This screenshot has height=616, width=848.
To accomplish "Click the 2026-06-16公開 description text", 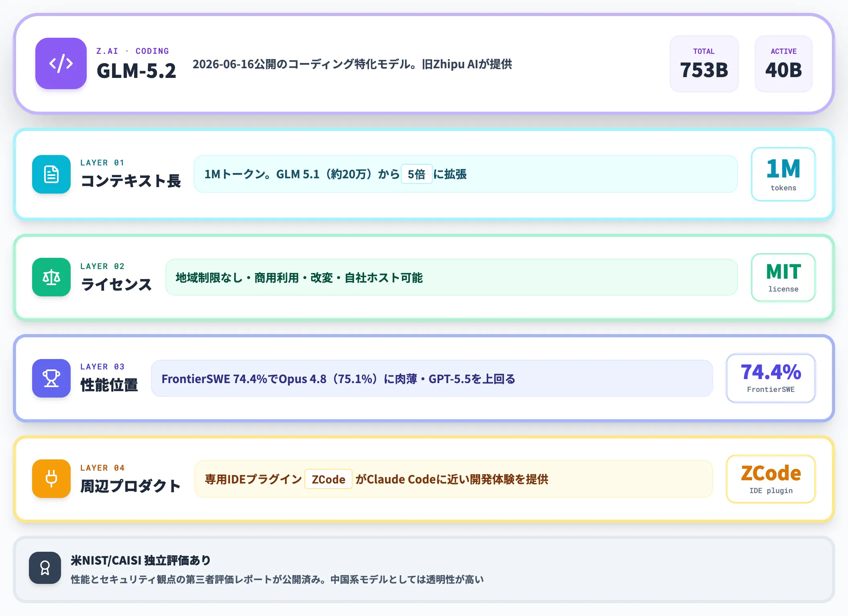I will 352,64.
